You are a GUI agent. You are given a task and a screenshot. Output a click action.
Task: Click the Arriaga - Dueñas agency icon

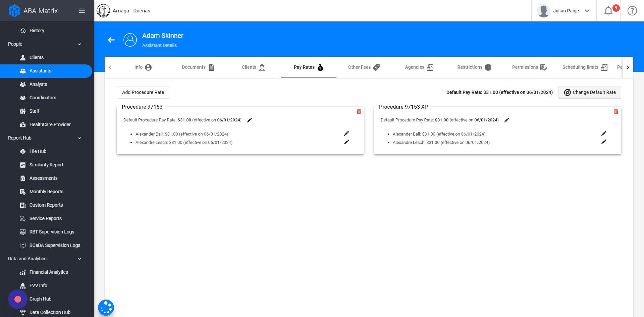coord(103,11)
